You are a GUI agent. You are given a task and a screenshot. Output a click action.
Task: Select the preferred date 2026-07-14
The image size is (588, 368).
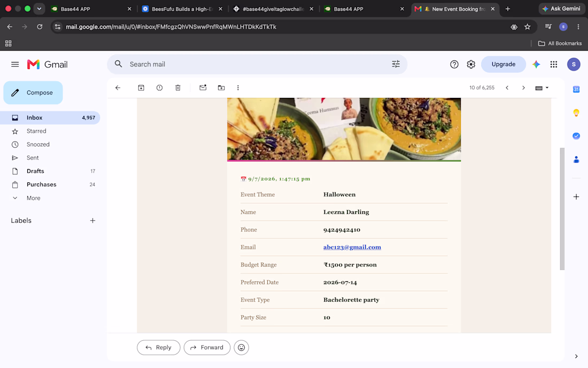[340, 282]
